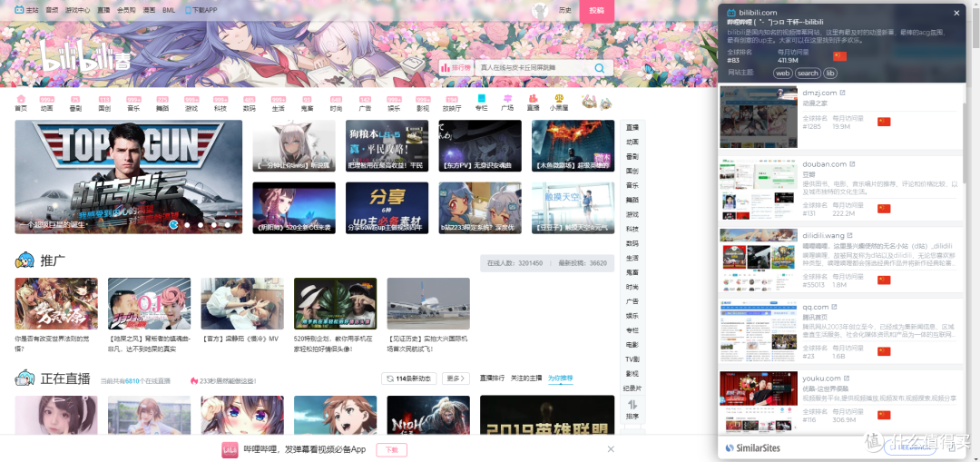Screen dimensions: 980x462
Task: Open external link icon beside qq.com
Action: [835, 307]
